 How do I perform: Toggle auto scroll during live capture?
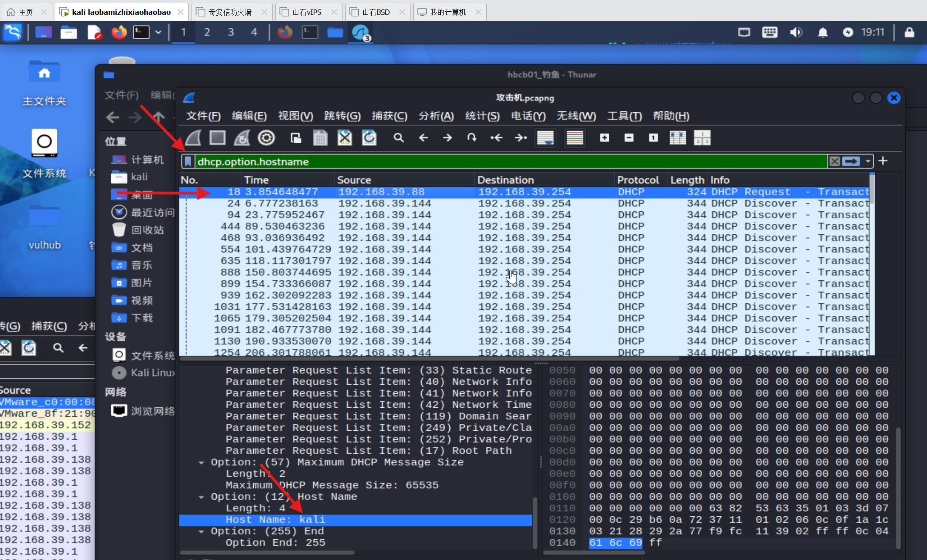(x=545, y=138)
